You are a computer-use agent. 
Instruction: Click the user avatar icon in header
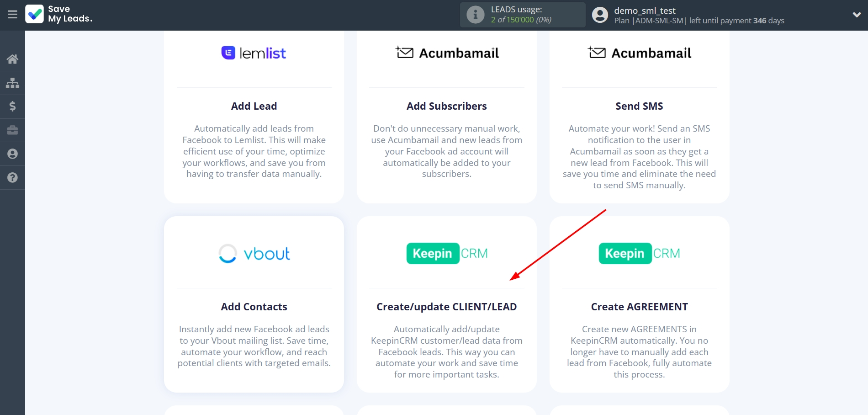(600, 15)
